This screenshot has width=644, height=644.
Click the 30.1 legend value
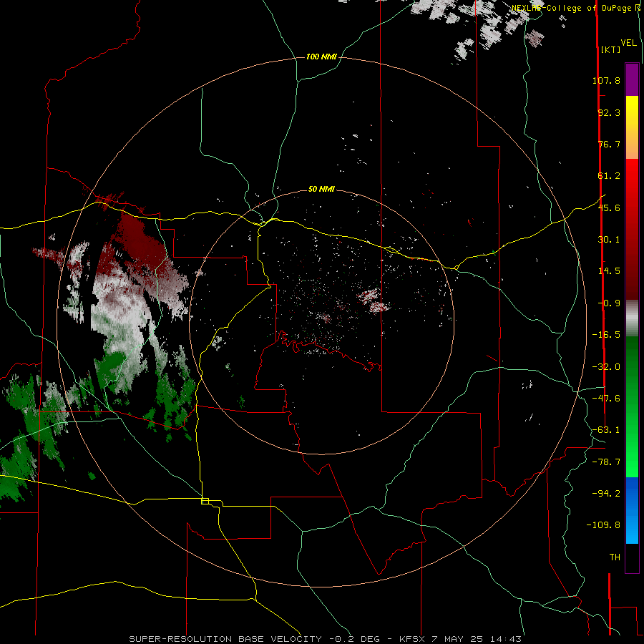click(x=609, y=240)
